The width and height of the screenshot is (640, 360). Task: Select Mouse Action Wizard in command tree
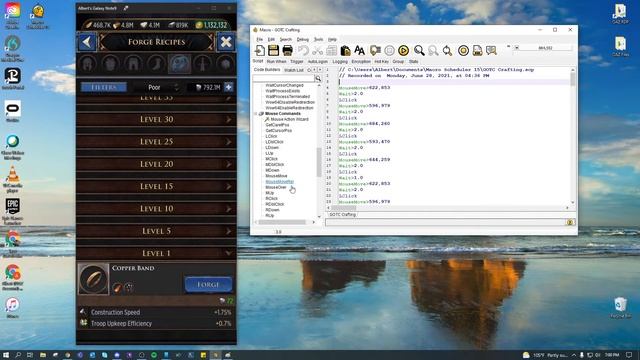(289, 119)
